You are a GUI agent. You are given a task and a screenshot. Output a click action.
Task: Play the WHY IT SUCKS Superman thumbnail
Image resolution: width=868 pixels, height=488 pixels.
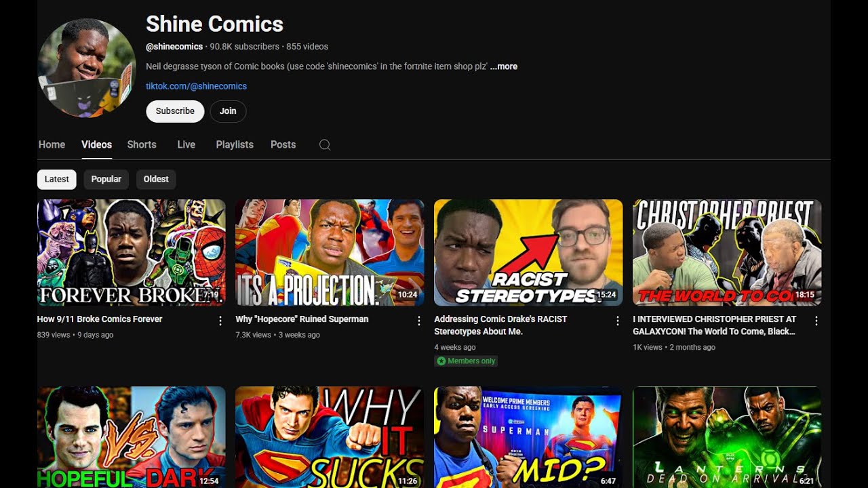[330, 437]
